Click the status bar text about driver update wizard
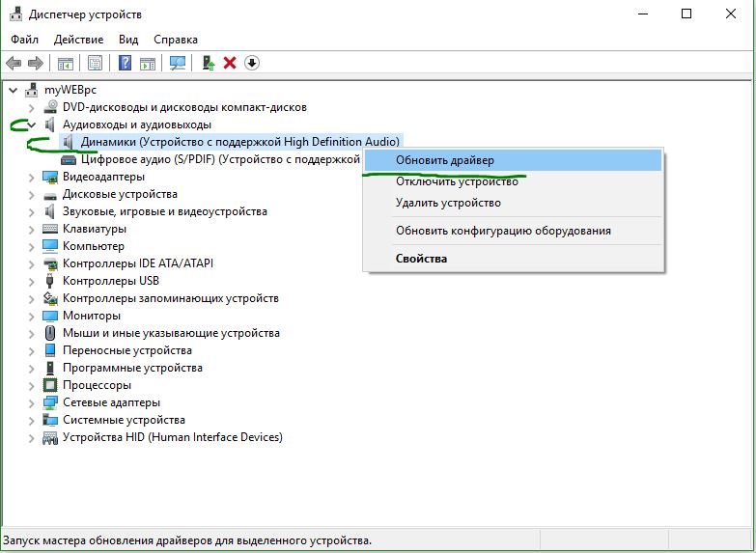Screen dimensions: 756x553 pos(187,540)
